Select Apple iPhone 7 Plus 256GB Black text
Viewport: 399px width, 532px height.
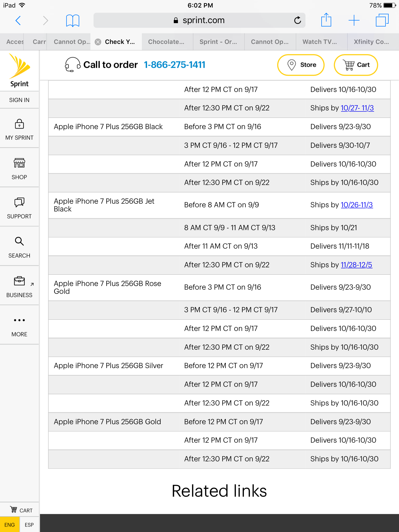108,127
